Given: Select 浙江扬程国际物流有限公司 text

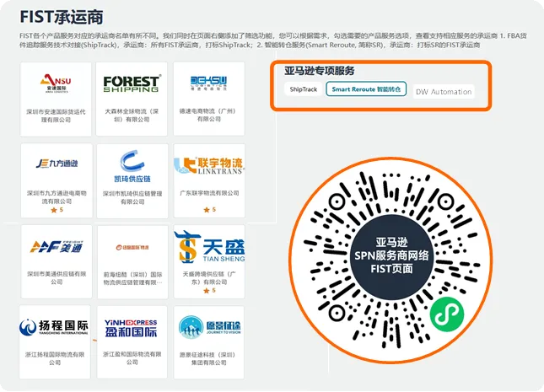Looking at the screenshot, I should 55,358.
